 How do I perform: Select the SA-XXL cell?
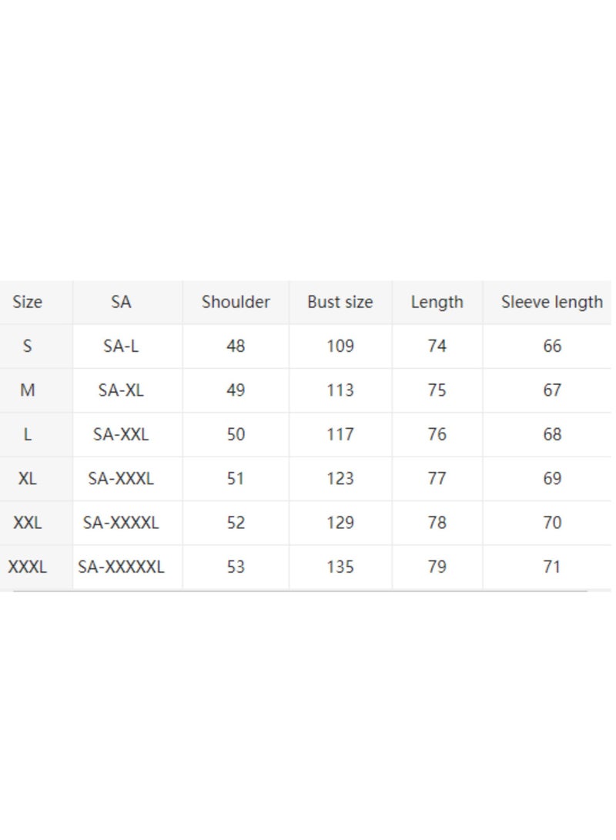[x=121, y=434]
